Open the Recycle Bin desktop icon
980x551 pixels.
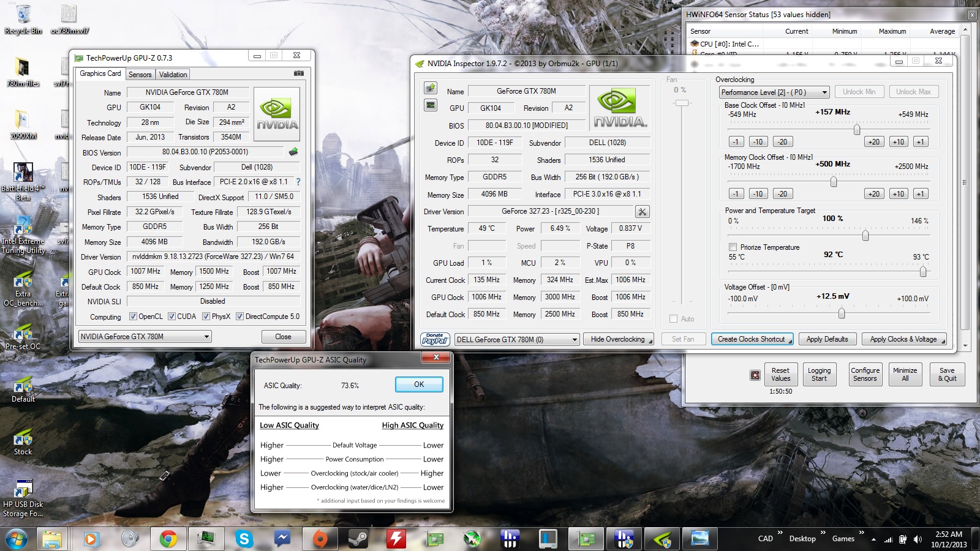(x=23, y=19)
